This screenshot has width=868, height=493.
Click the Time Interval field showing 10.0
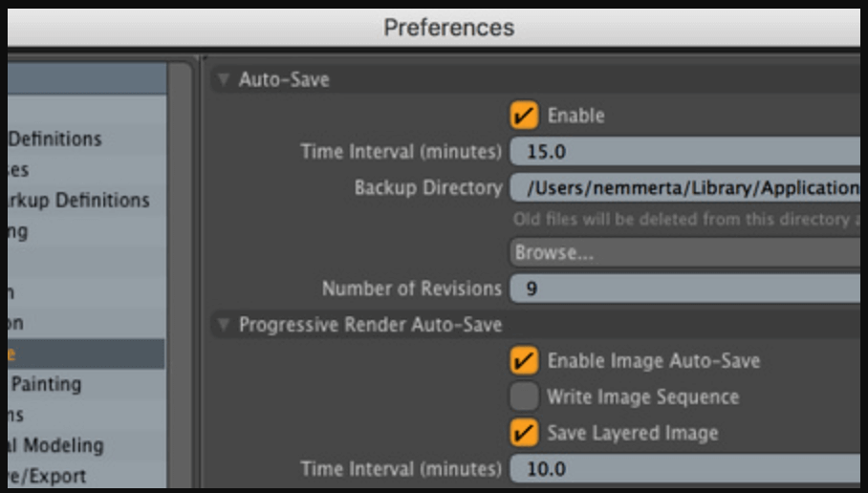point(684,469)
